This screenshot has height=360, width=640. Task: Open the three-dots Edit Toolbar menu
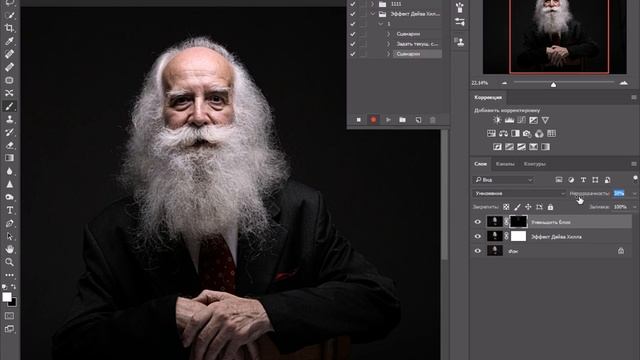click(9, 275)
